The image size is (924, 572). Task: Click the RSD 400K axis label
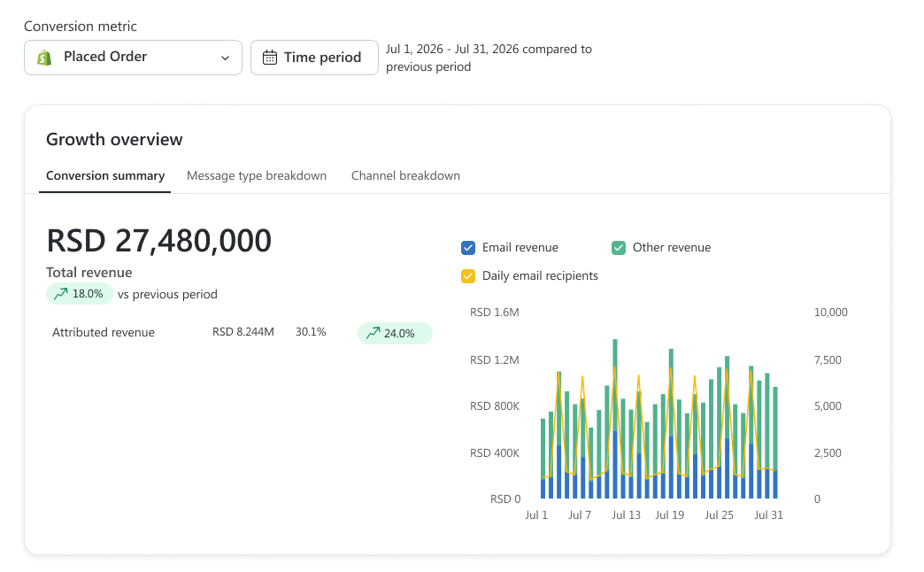pyautogui.click(x=495, y=452)
